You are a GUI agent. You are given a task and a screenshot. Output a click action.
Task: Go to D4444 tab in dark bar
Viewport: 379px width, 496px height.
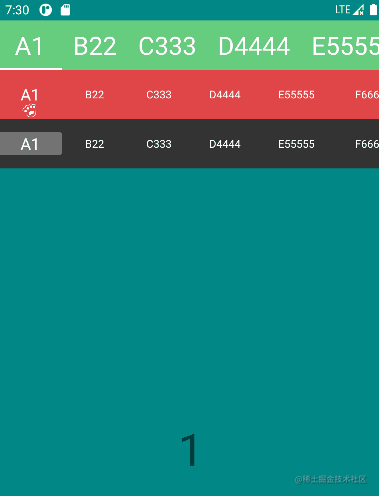[x=225, y=144]
